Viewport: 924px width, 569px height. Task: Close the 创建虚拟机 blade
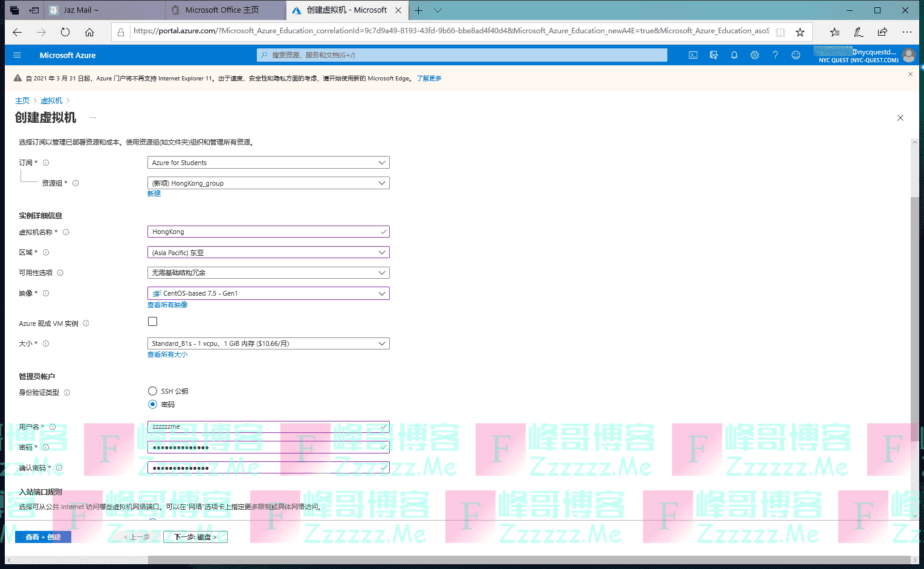900,118
